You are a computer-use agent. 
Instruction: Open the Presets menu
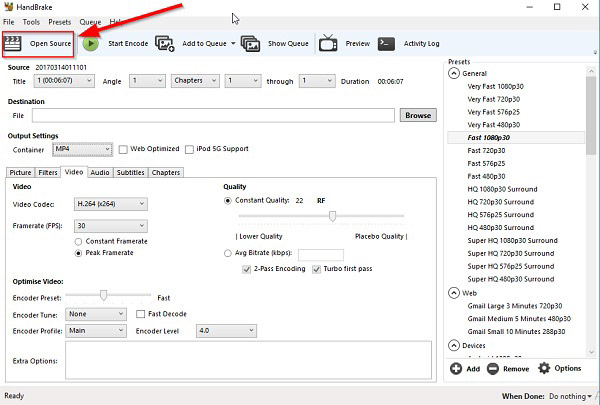(59, 22)
